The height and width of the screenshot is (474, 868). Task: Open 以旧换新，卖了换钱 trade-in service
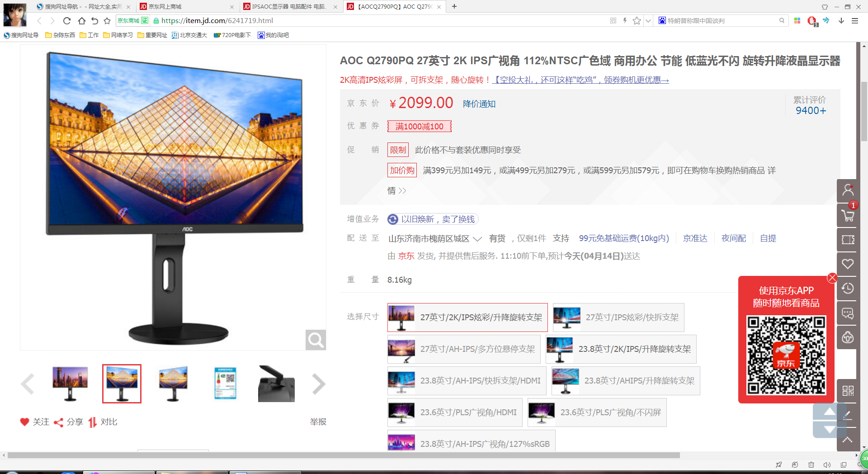433,219
